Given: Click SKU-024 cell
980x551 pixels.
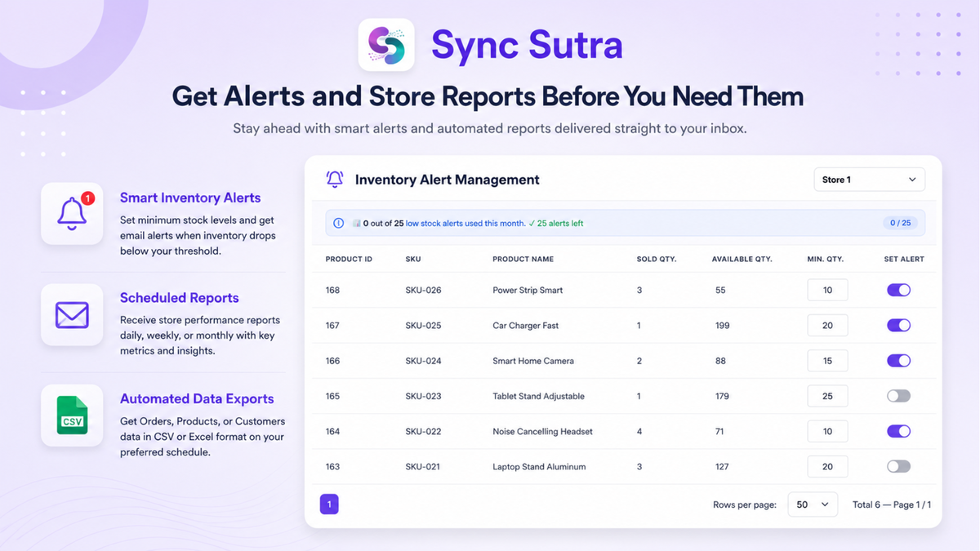Looking at the screenshot, I should tap(423, 361).
